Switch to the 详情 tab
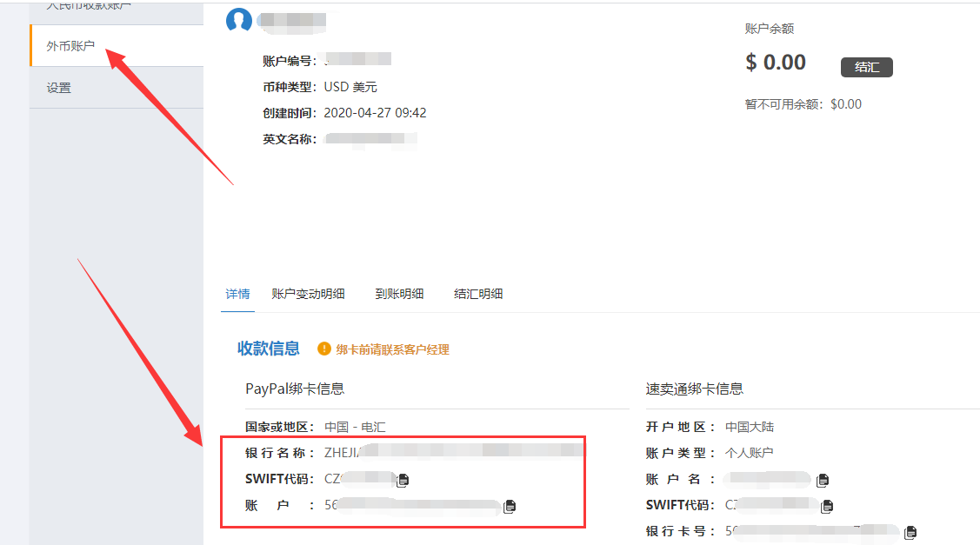Screen dimensions: 980x545 [237, 294]
